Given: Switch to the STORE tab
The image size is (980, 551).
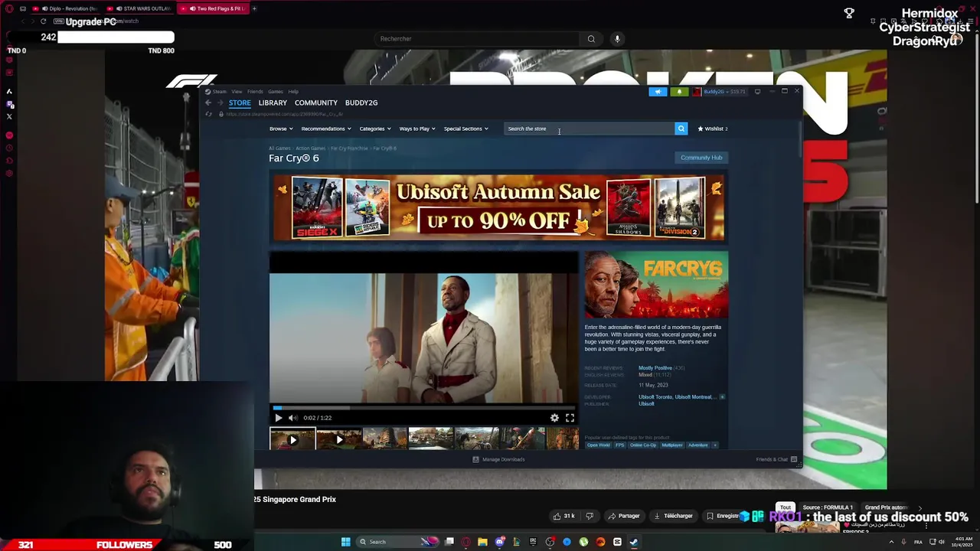Looking at the screenshot, I should [x=240, y=103].
